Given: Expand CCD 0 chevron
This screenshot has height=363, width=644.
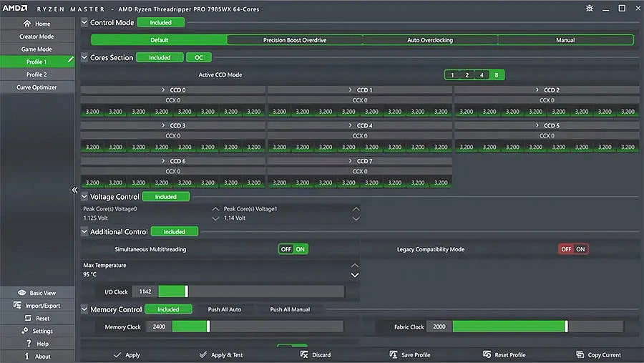Looking at the screenshot, I should click(163, 89).
